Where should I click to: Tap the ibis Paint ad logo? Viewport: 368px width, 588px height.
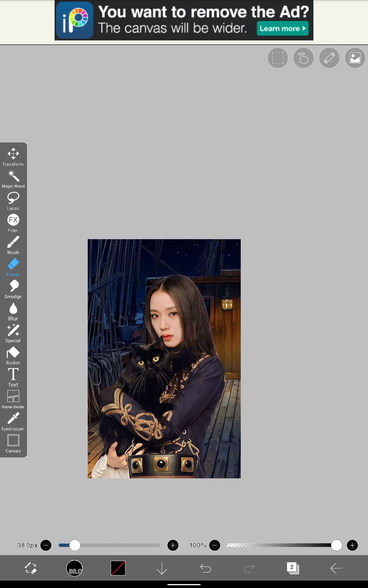[x=75, y=20]
